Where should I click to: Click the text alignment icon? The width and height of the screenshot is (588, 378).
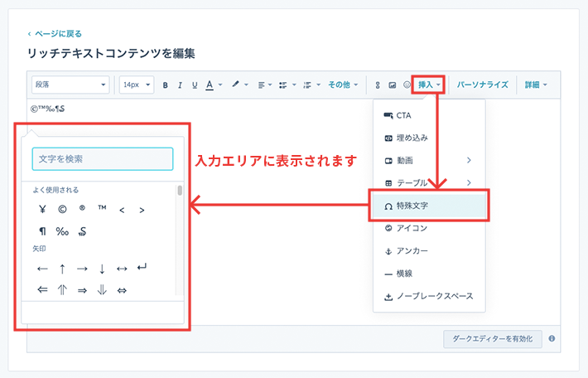261,85
